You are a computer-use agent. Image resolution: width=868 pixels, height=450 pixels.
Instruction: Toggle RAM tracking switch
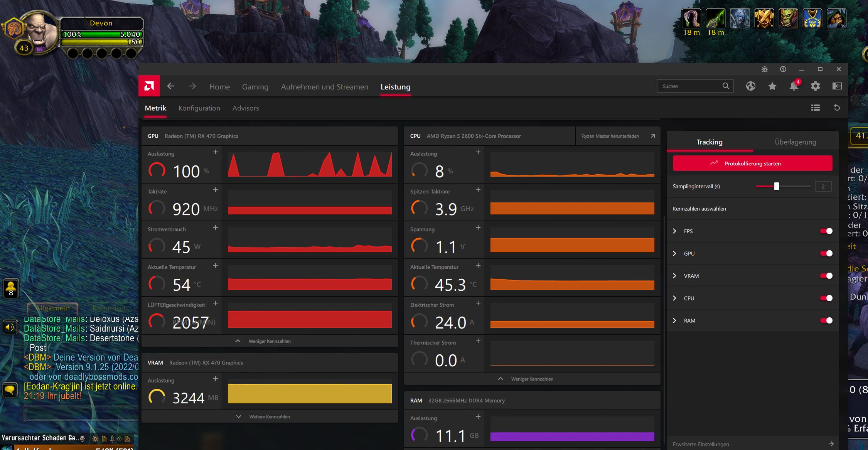click(826, 320)
